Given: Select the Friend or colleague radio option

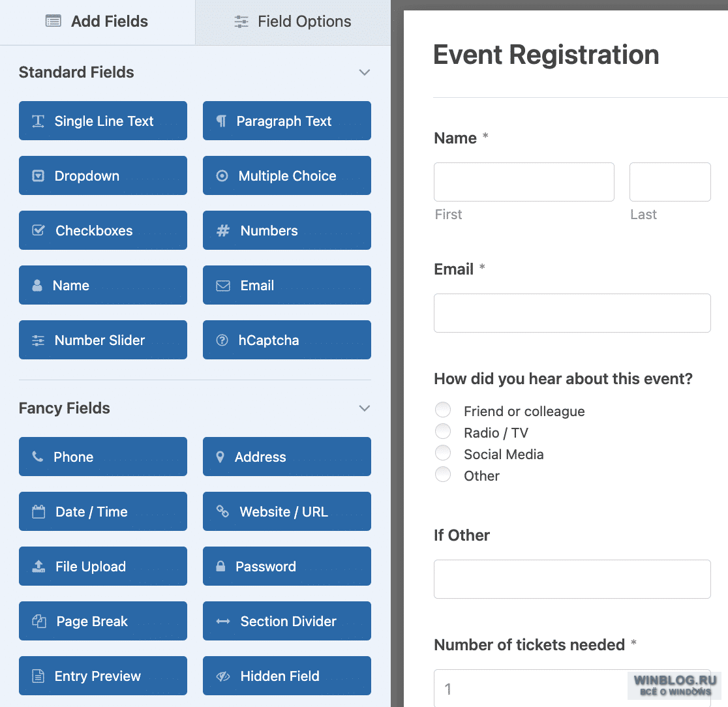Looking at the screenshot, I should pyautogui.click(x=443, y=410).
